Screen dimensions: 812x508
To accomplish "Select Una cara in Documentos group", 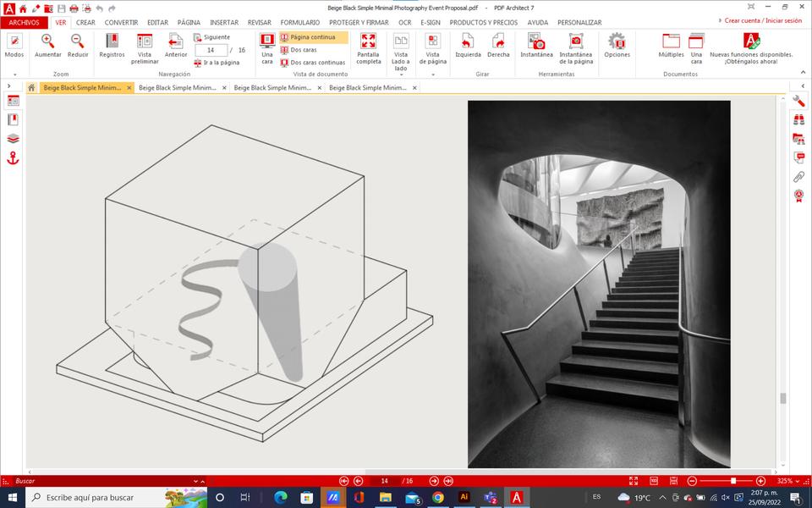I will coord(696,49).
